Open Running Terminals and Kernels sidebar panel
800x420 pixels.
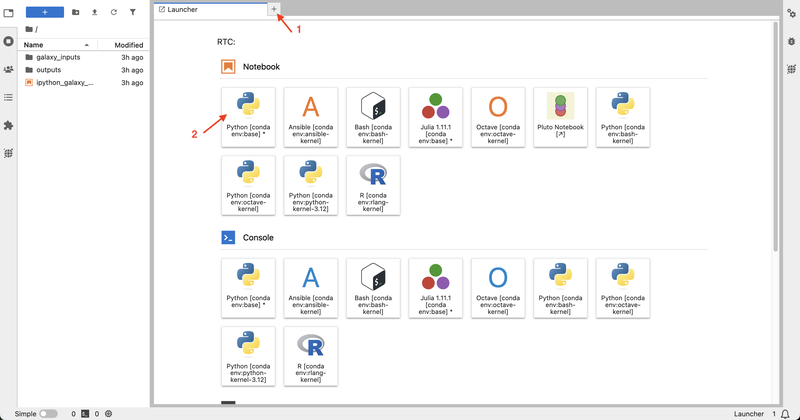click(9, 41)
